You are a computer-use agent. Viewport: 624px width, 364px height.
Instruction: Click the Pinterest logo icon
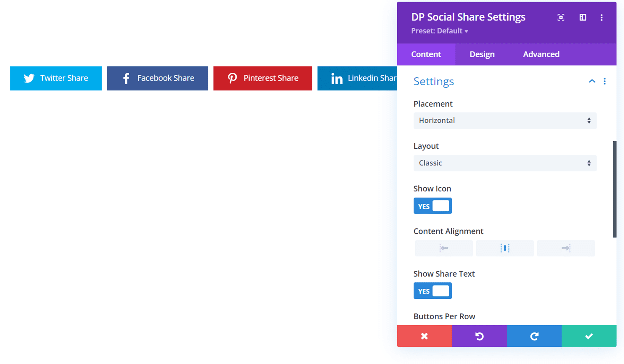232,78
